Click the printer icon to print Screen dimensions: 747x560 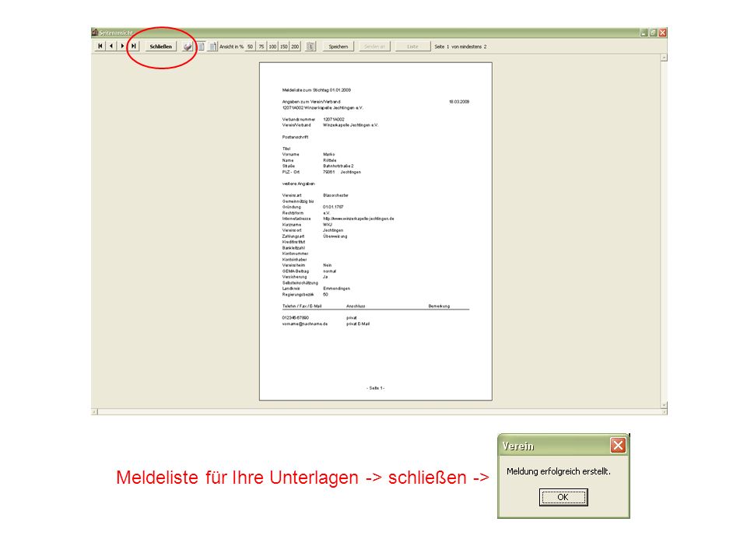(x=188, y=47)
